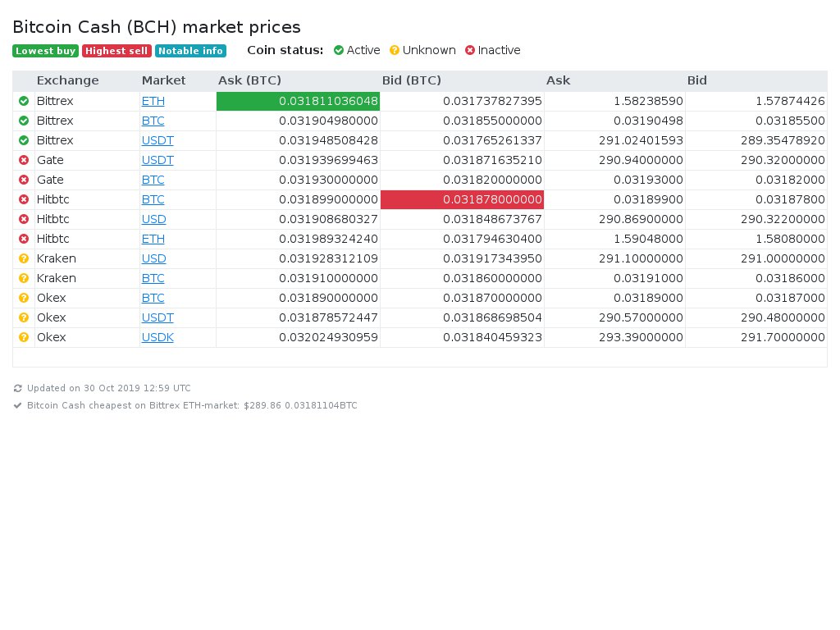Open the Hitbtc ETH market link
Viewport: 840px width, 630px height.
tap(153, 239)
